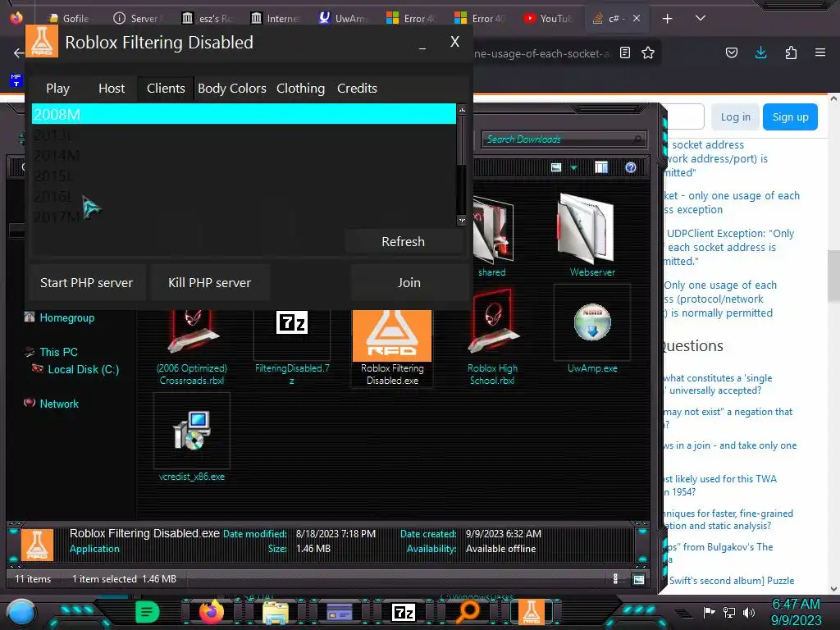Image resolution: width=840 pixels, height=630 pixels.
Task: Click the Firefox back arrow
Action: point(19,52)
